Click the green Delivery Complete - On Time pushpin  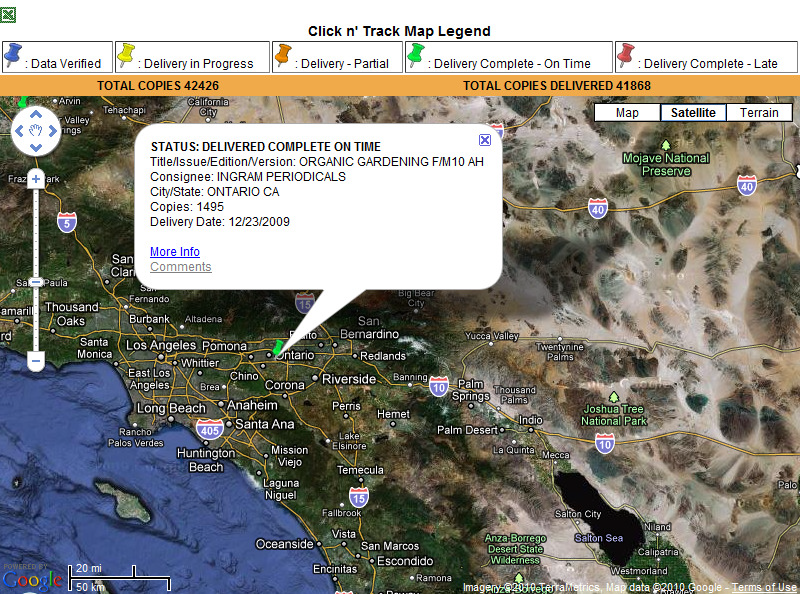click(415, 55)
